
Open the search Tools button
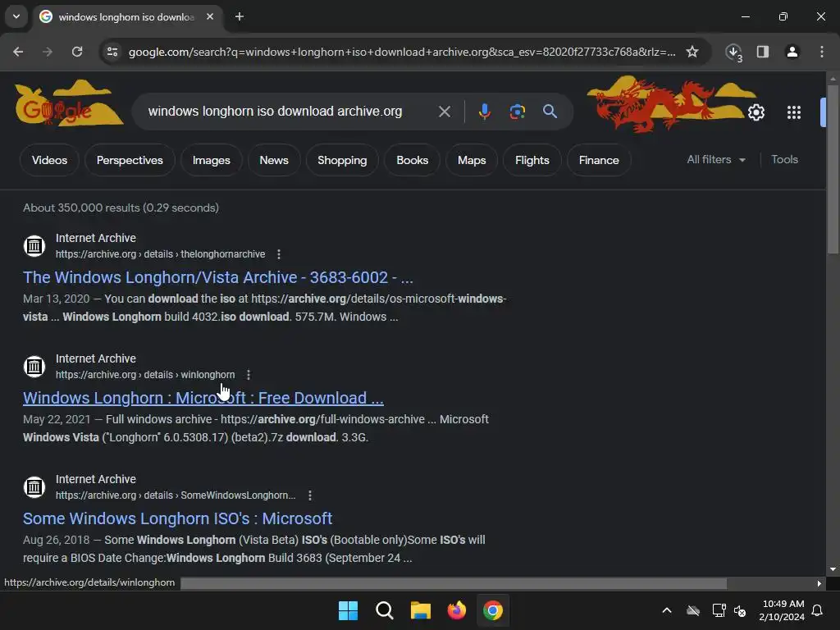click(784, 160)
